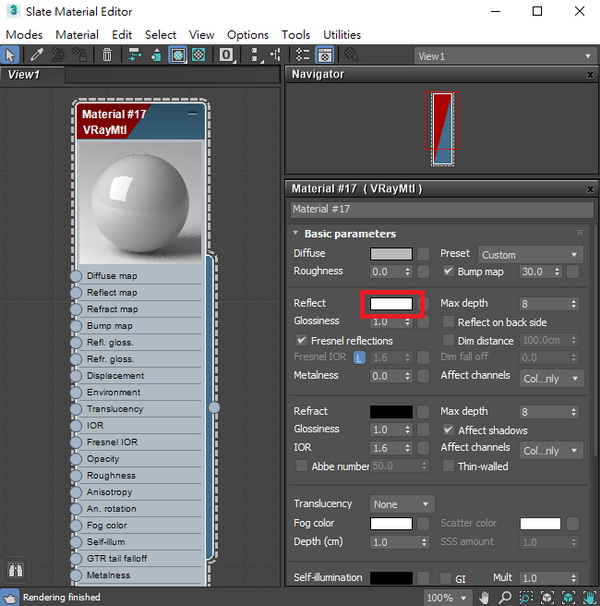
Task: Click Refract map button square
Action: [423, 412]
